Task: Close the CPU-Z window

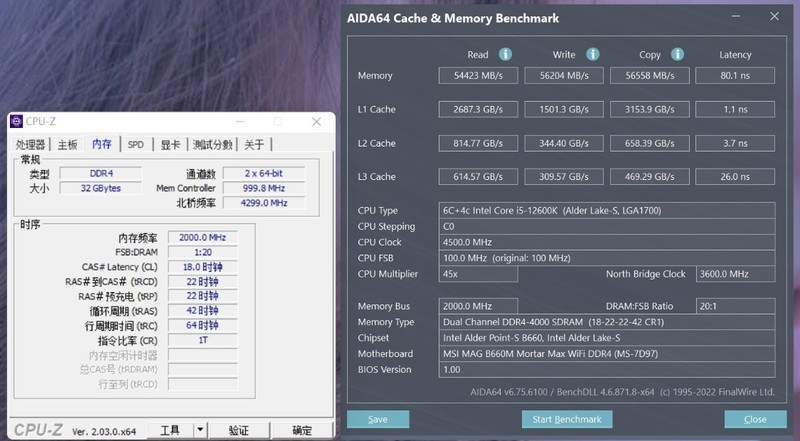Action: [316, 121]
